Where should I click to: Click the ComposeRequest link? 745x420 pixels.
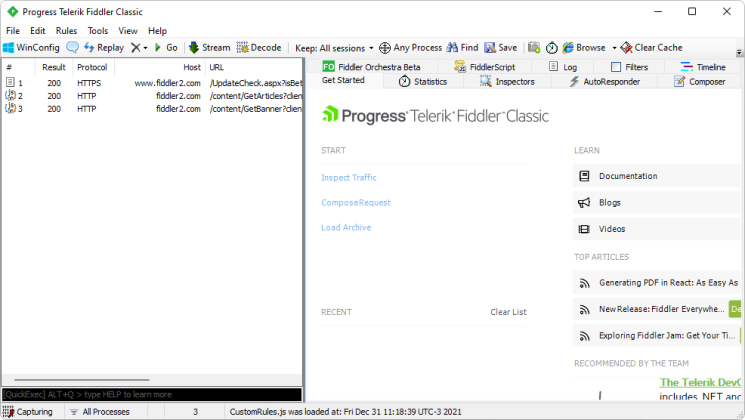click(x=356, y=202)
